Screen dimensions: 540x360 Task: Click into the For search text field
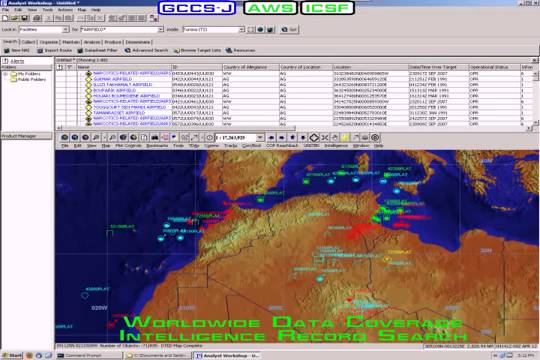tap(119, 30)
